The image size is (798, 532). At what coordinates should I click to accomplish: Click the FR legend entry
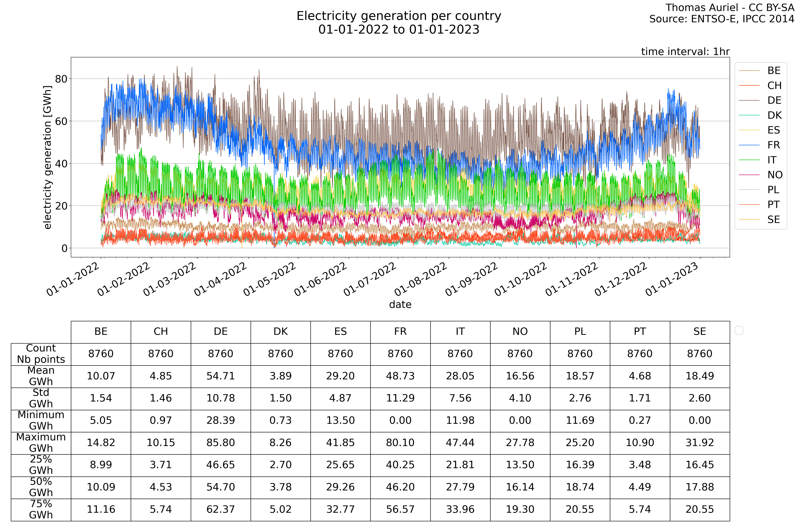pos(774,145)
